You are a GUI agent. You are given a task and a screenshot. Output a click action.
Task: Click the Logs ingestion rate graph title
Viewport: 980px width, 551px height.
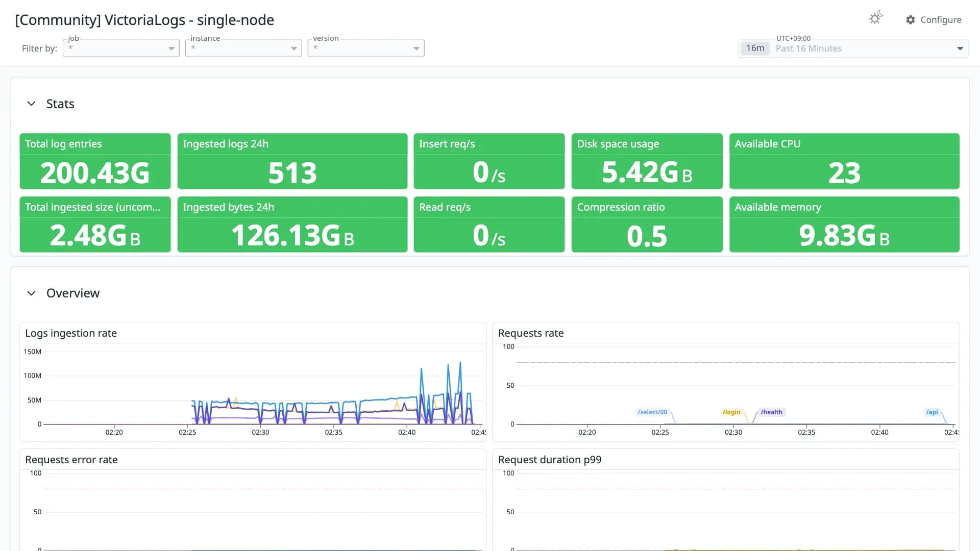(71, 333)
